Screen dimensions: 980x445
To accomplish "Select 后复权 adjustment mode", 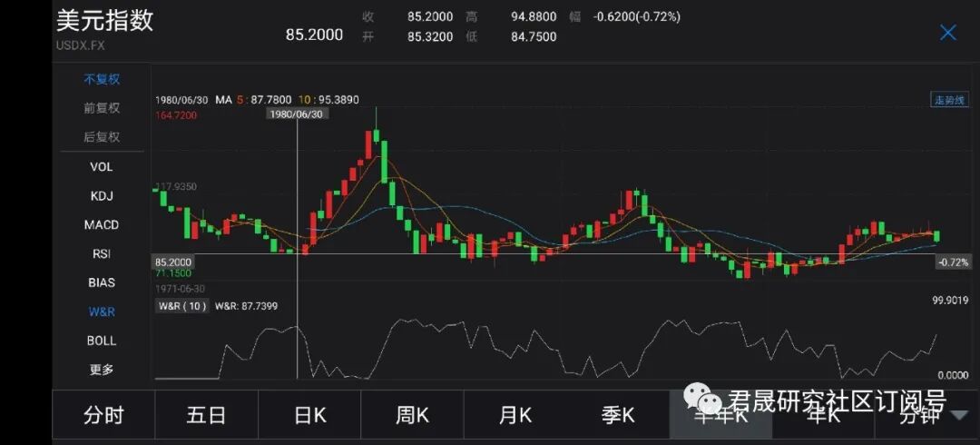I will pyautogui.click(x=102, y=136).
